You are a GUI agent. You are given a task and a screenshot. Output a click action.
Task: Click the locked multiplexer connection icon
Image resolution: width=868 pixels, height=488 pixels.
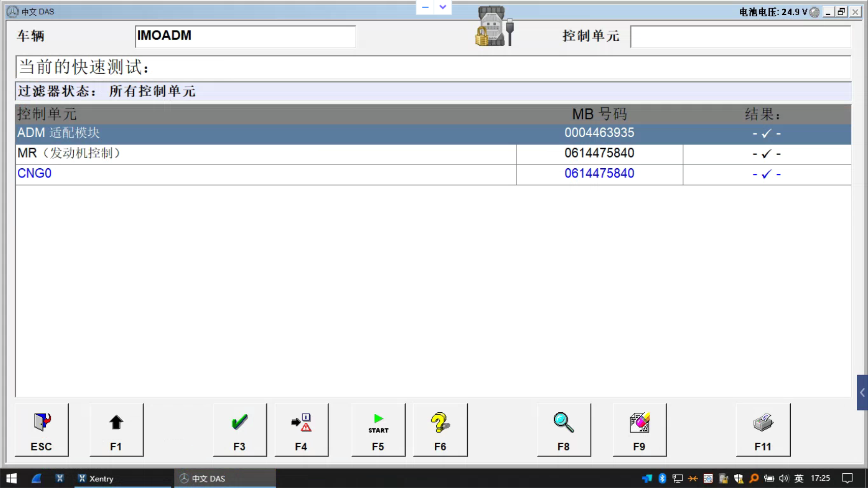coord(494,27)
